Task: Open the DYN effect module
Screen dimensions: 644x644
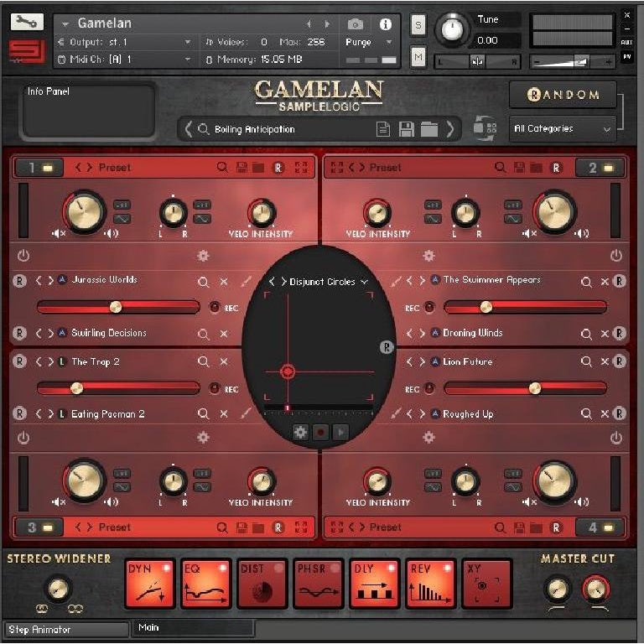Action: (x=150, y=584)
